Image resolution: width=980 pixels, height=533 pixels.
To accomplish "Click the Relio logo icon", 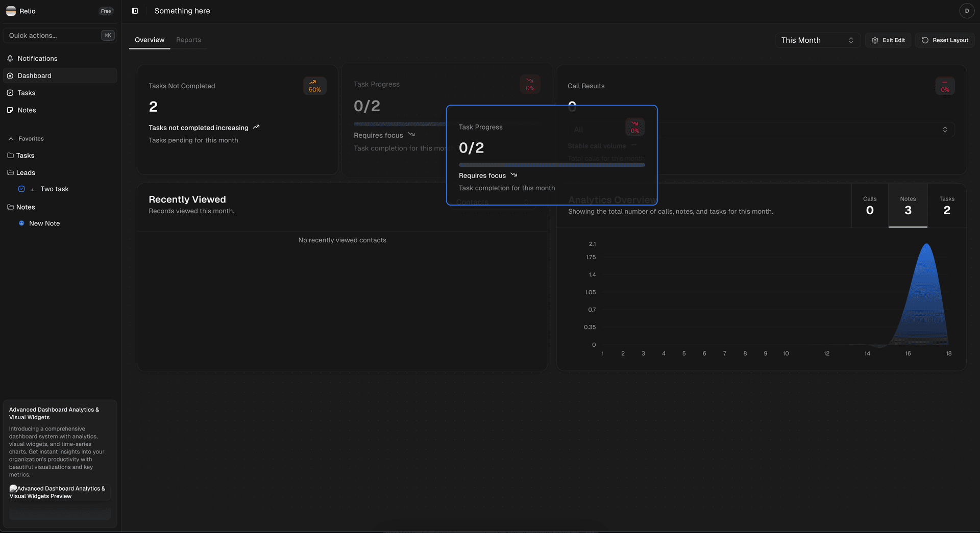I will click(x=11, y=11).
